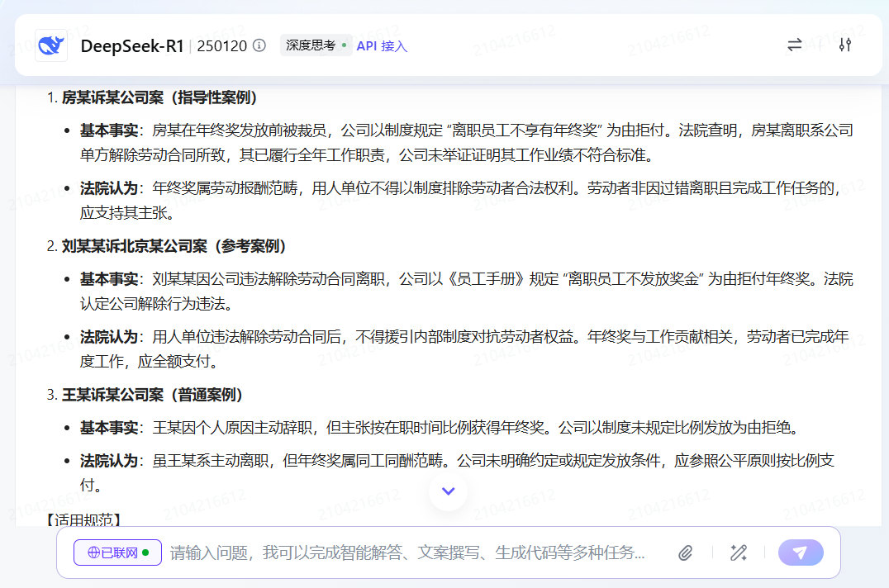
Task: Select the 房某诉某公司案 heading
Action: pos(159,97)
